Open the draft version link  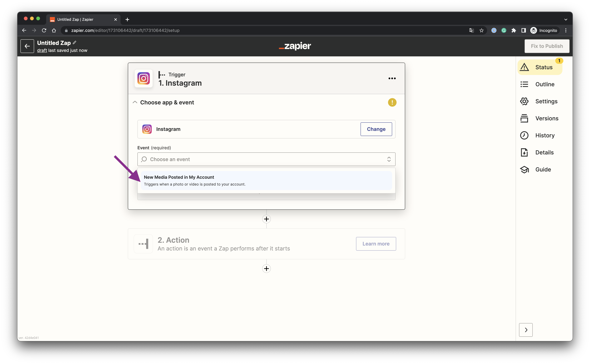pos(42,50)
